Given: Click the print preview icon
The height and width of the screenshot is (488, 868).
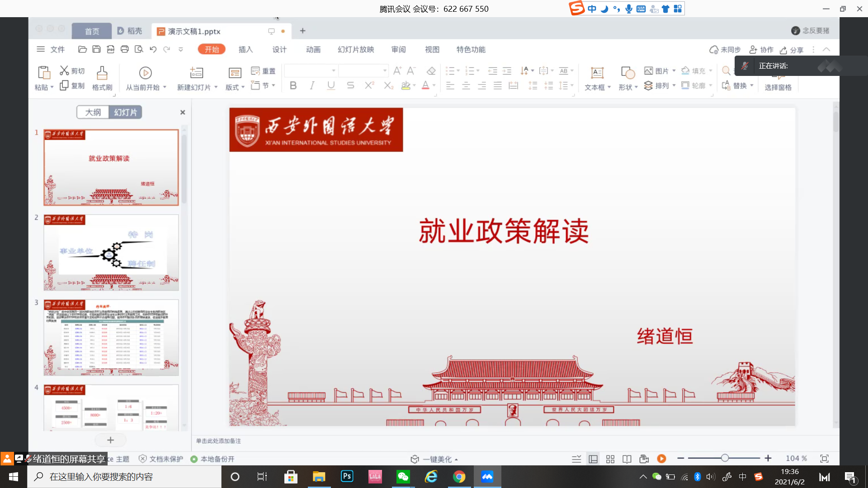Looking at the screenshot, I should click(139, 49).
